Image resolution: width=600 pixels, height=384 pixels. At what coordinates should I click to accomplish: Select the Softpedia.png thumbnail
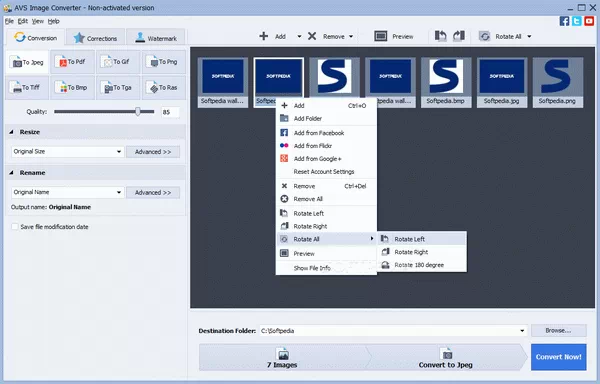(x=558, y=82)
